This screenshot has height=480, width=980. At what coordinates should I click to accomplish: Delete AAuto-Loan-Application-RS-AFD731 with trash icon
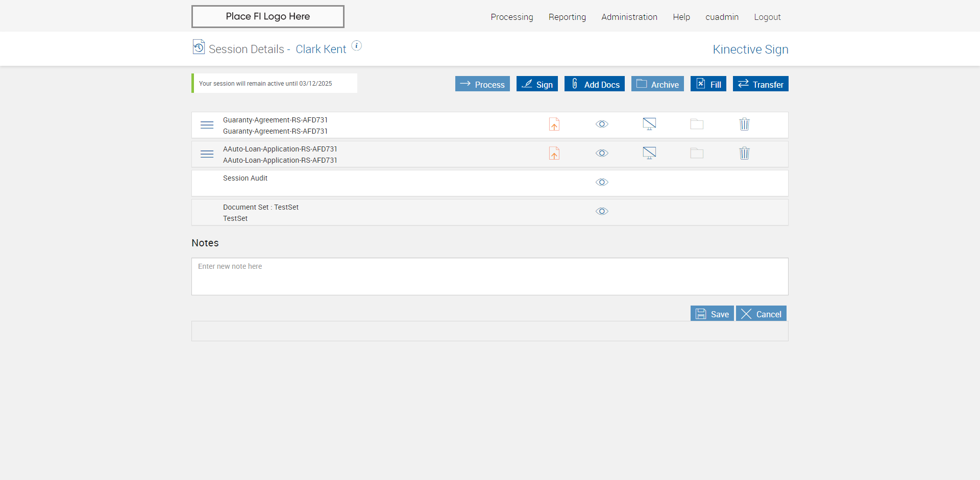[x=744, y=153]
